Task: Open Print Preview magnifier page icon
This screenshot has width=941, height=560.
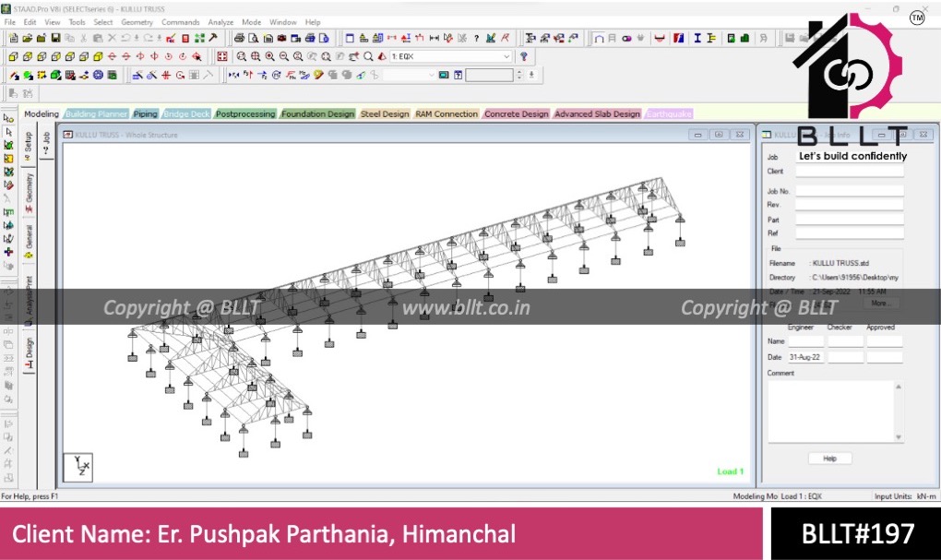Action: coord(254,38)
